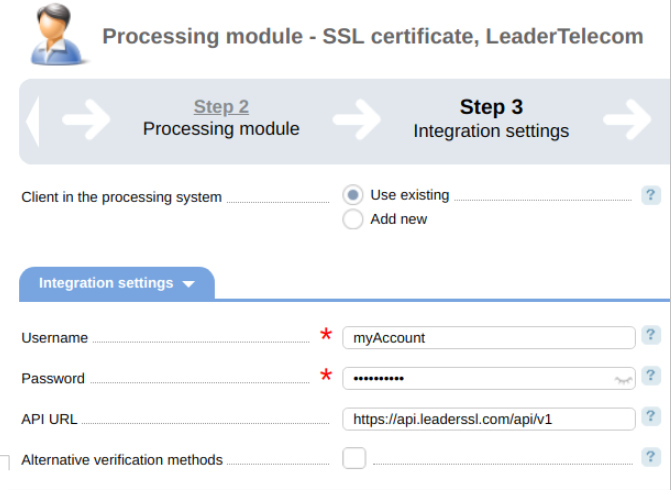Screen dimensions: 672x495
Task: Reveal password using the eye icon
Action: (623, 379)
